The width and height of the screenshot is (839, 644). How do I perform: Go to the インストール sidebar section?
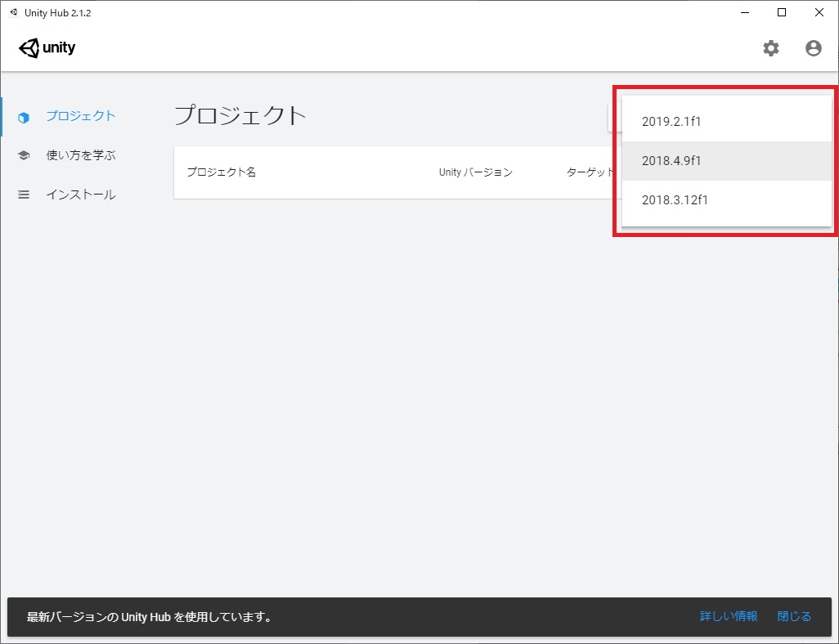(x=81, y=195)
